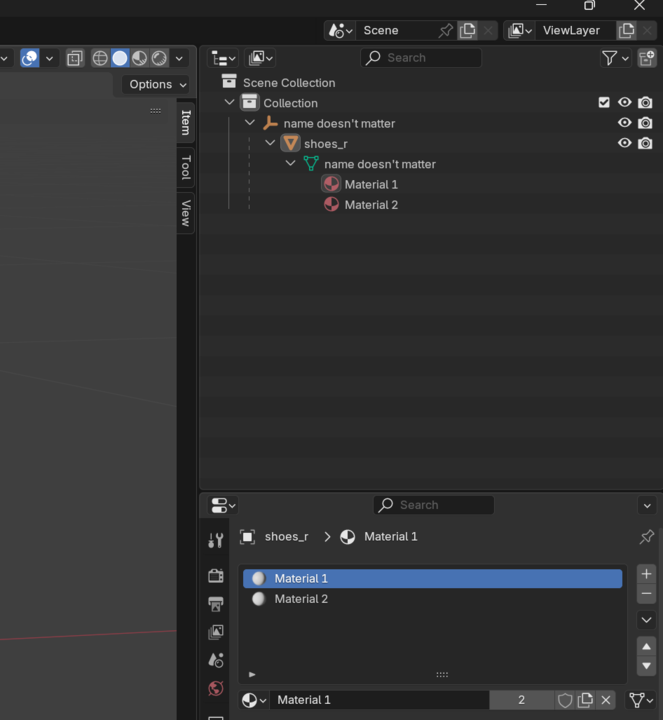Open the Output properties tab
663x720 pixels.
click(216, 604)
